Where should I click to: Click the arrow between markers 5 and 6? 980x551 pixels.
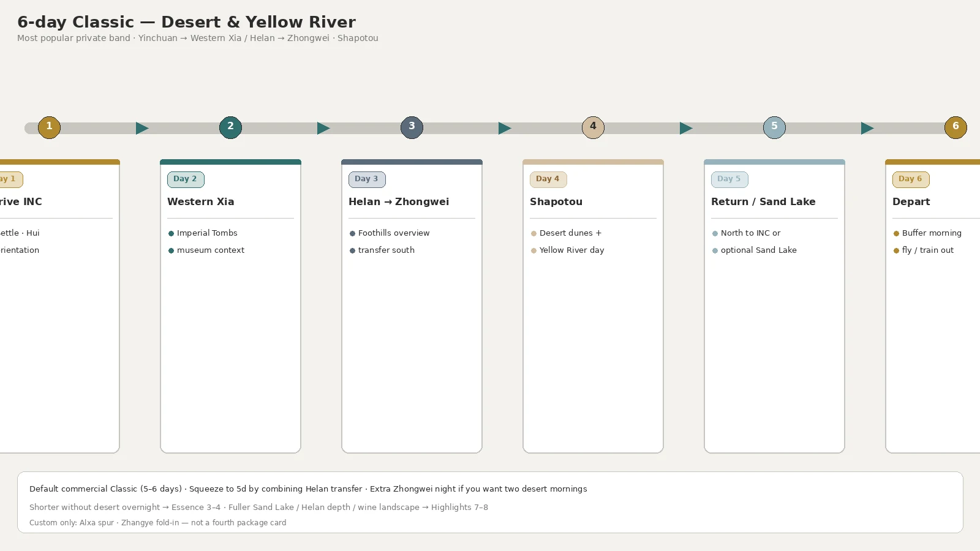point(867,128)
